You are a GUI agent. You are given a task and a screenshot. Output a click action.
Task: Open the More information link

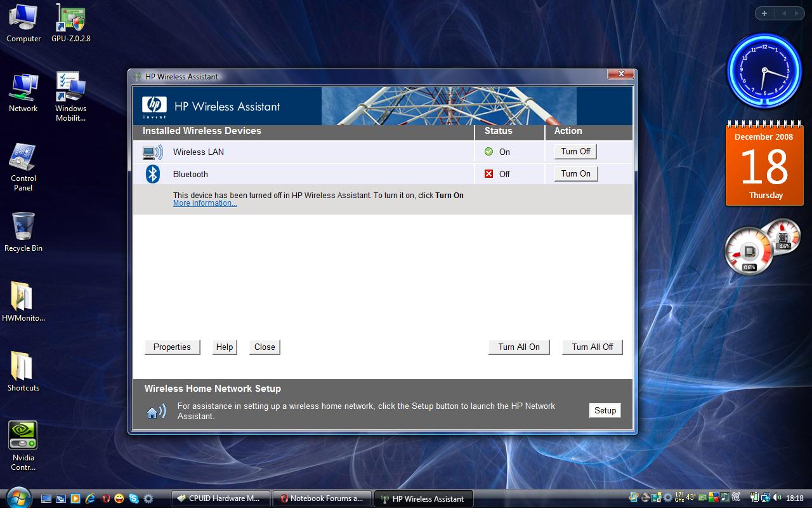(205, 203)
